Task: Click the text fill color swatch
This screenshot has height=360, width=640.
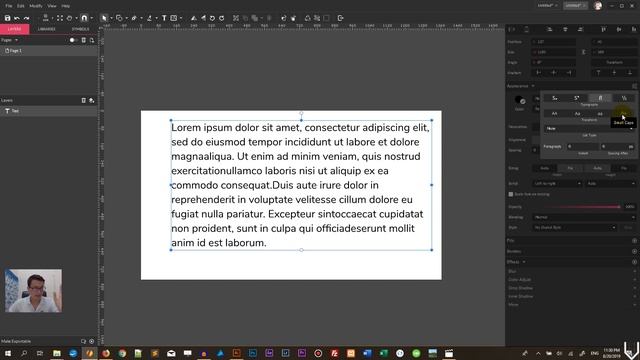Action: tap(520, 100)
